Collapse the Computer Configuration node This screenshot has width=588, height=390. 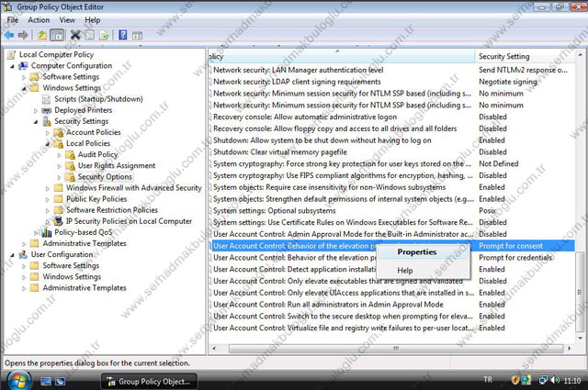click(12, 66)
